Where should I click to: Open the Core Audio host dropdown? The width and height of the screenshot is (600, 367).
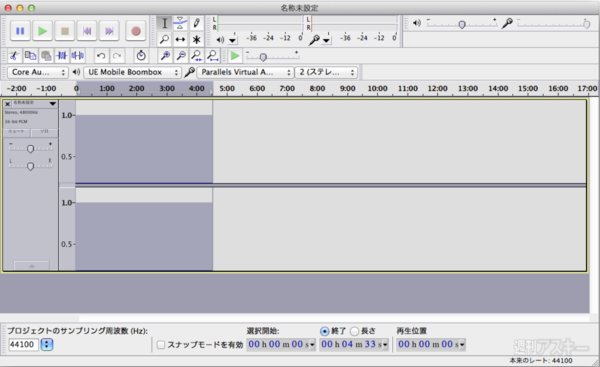coord(38,72)
